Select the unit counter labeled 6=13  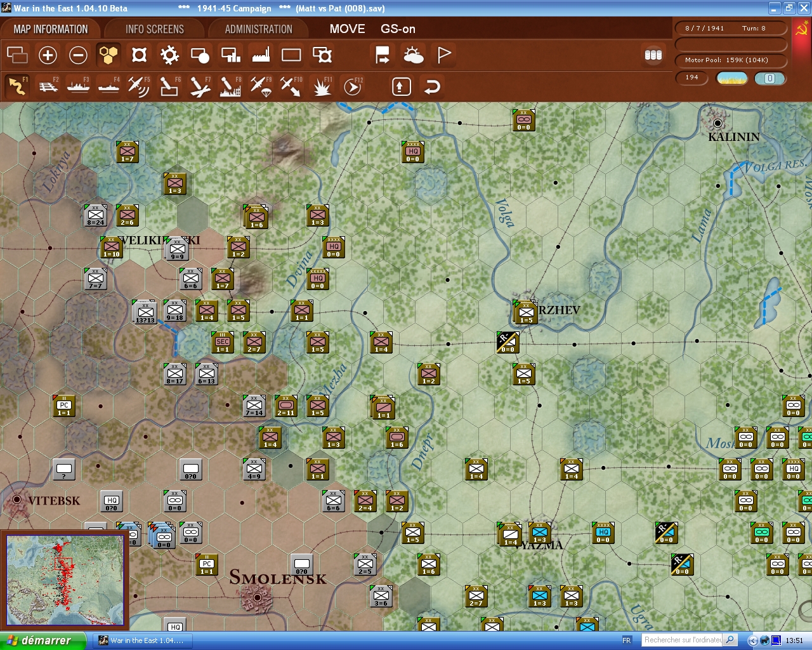coord(207,374)
